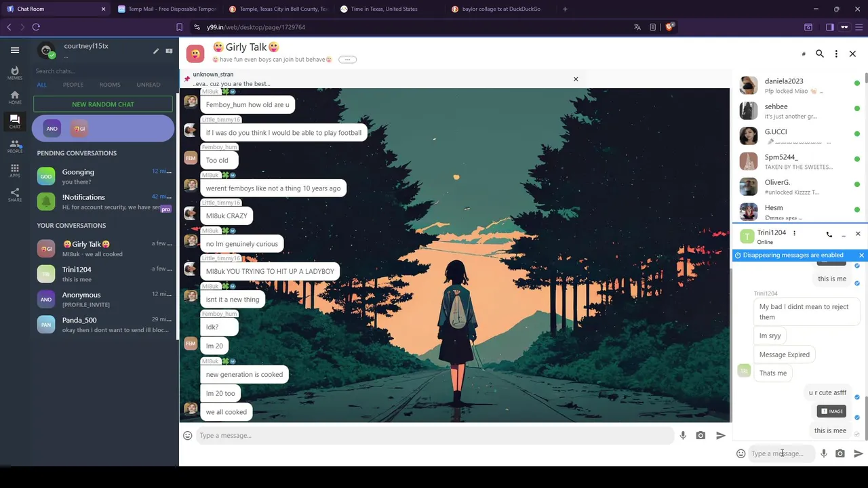Viewport: 868px width, 488px height.
Task: Click the Girly Talk message input field
Action: pos(434,435)
